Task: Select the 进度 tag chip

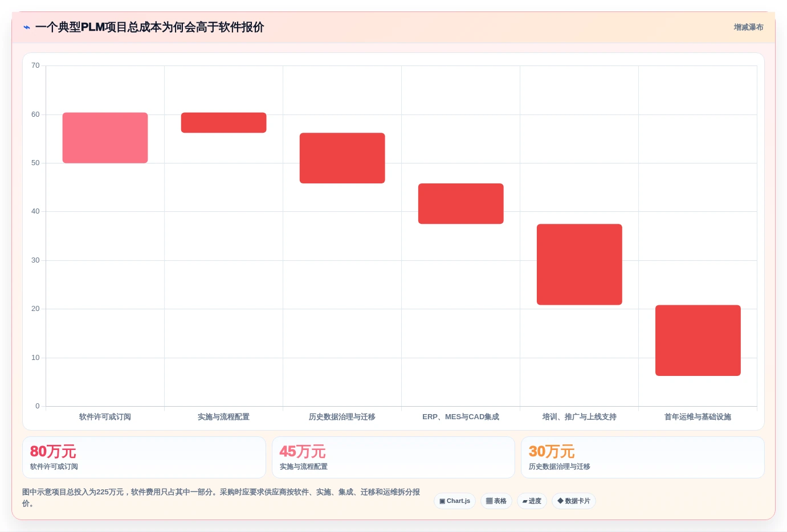Action: 532,501
